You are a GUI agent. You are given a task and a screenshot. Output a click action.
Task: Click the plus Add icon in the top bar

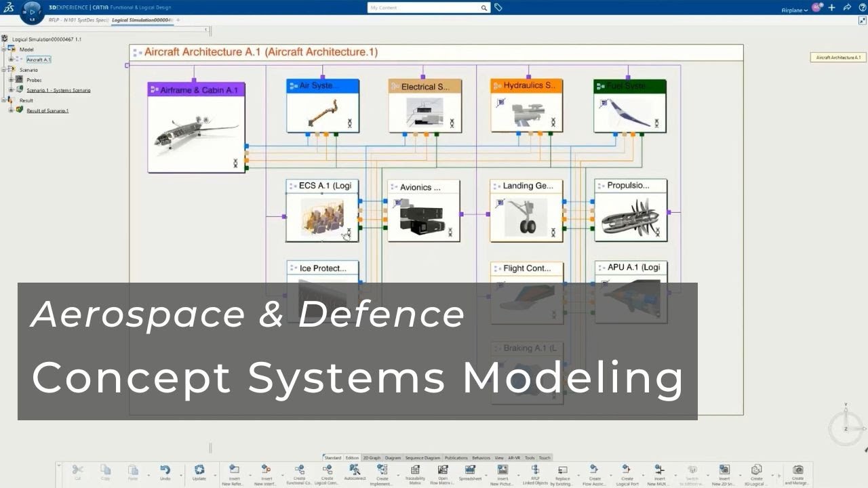pyautogui.click(x=831, y=7)
